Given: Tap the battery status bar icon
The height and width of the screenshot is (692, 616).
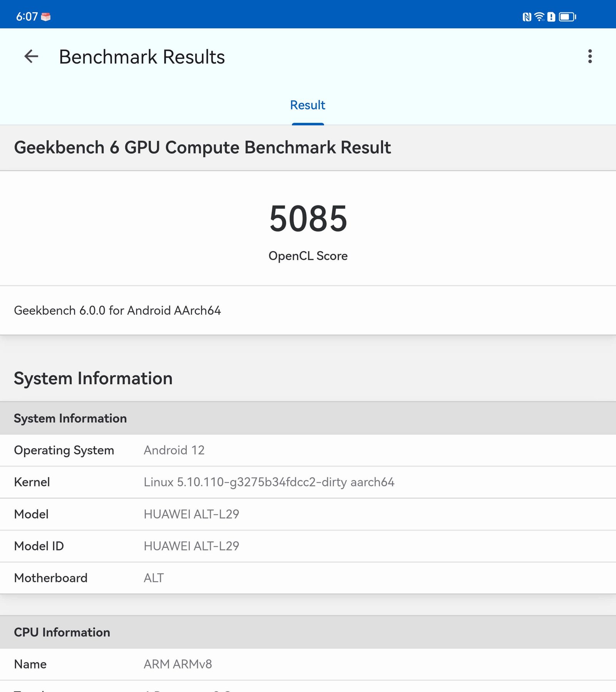Looking at the screenshot, I should click(x=567, y=17).
